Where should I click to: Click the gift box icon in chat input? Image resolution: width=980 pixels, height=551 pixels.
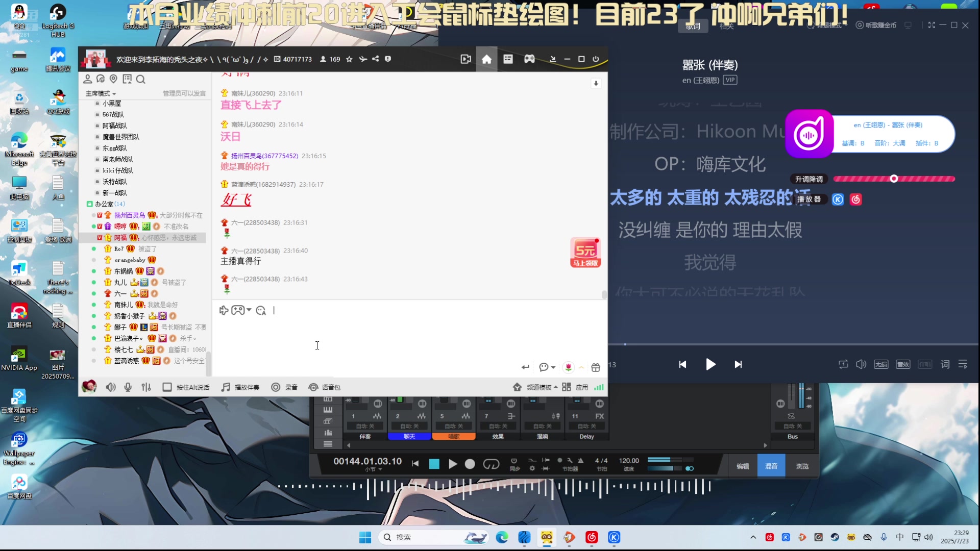(596, 367)
